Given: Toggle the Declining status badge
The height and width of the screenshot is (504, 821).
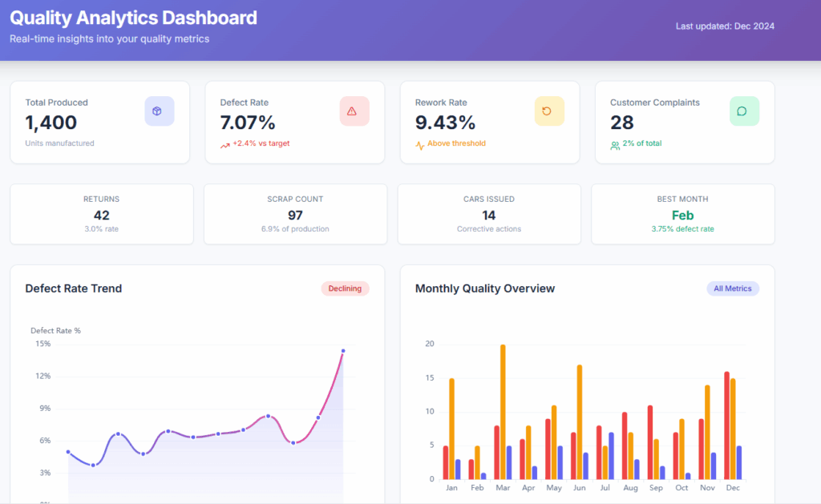Looking at the screenshot, I should point(345,288).
